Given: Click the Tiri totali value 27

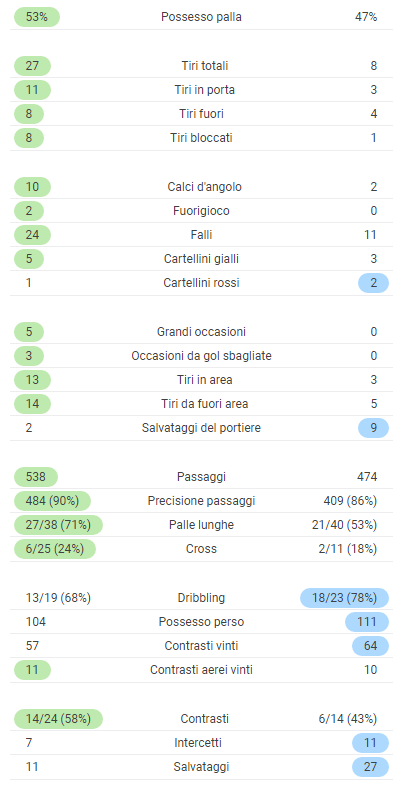Looking at the screenshot, I should click(32, 66).
